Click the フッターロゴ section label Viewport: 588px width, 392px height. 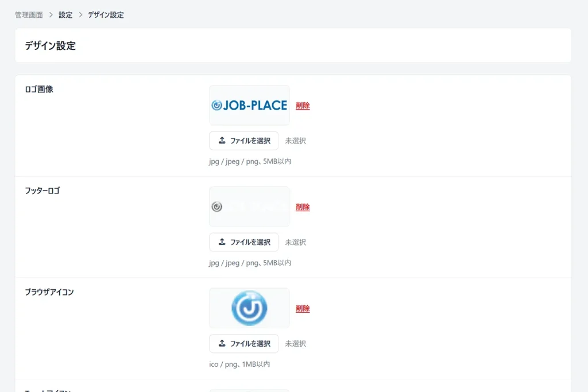42,191
